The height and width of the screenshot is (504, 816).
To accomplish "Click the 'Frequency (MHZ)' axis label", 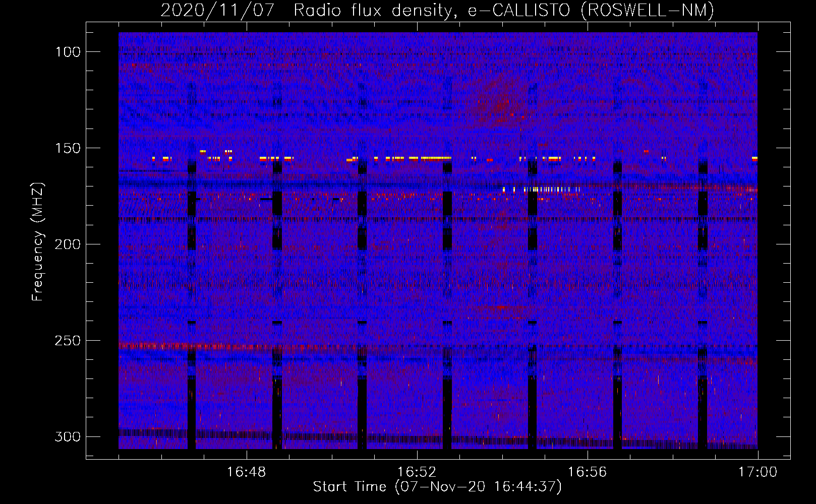I will [38, 242].
